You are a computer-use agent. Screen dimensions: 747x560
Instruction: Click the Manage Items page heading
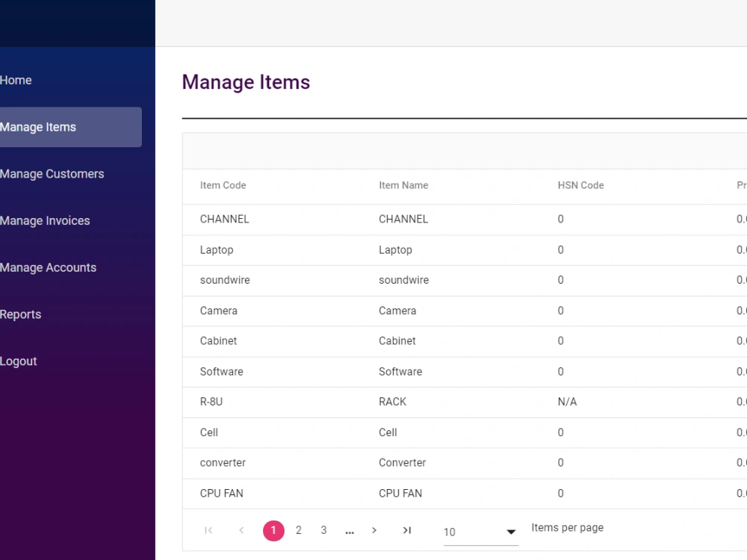pos(246,82)
